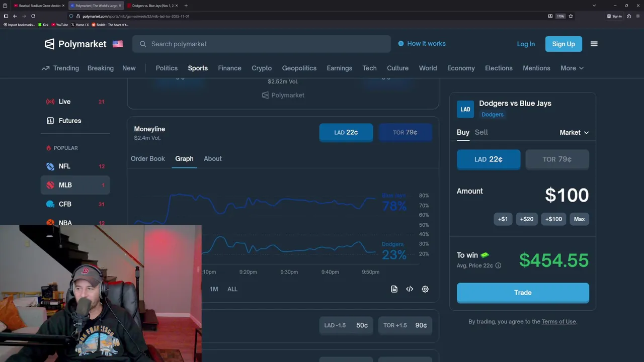Click the embed code icon below graph
The image size is (644, 362).
(x=410, y=289)
